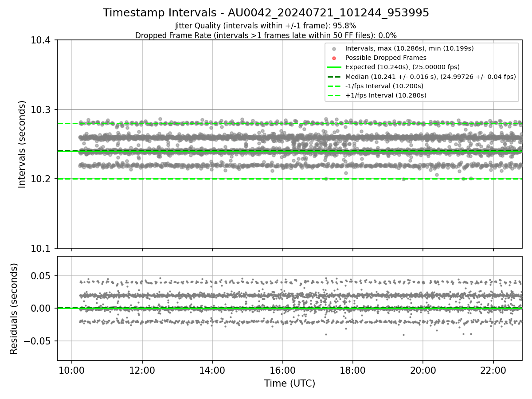Click the dark green dashed line sample for Median
Viewport: 532px width, 399px height.
(x=334, y=76)
